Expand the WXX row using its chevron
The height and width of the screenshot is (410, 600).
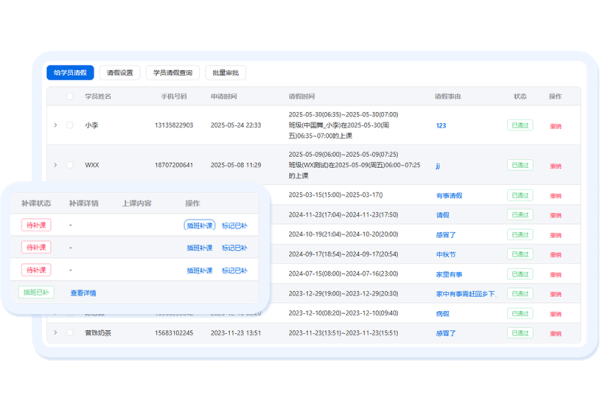(x=56, y=164)
